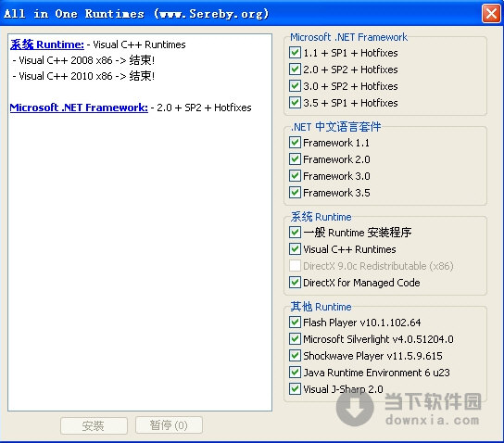Open the Microsoft .NET Framework: log link

[x=79, y=108]
